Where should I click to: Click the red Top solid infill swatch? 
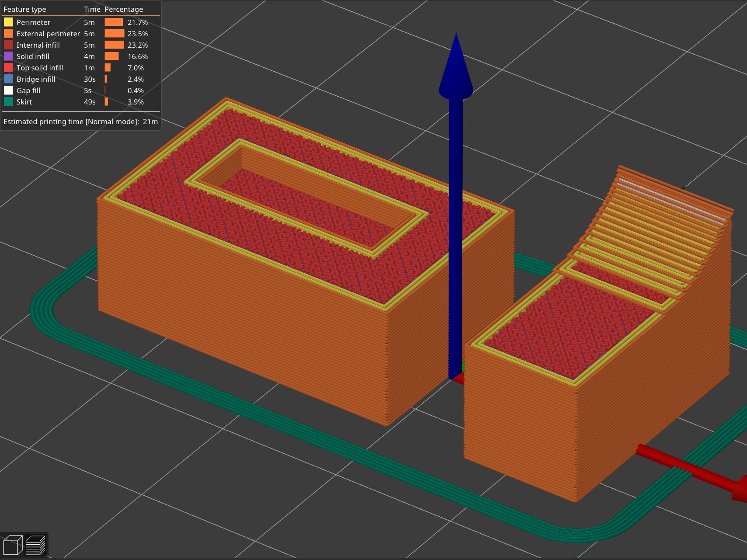point(8,68)
